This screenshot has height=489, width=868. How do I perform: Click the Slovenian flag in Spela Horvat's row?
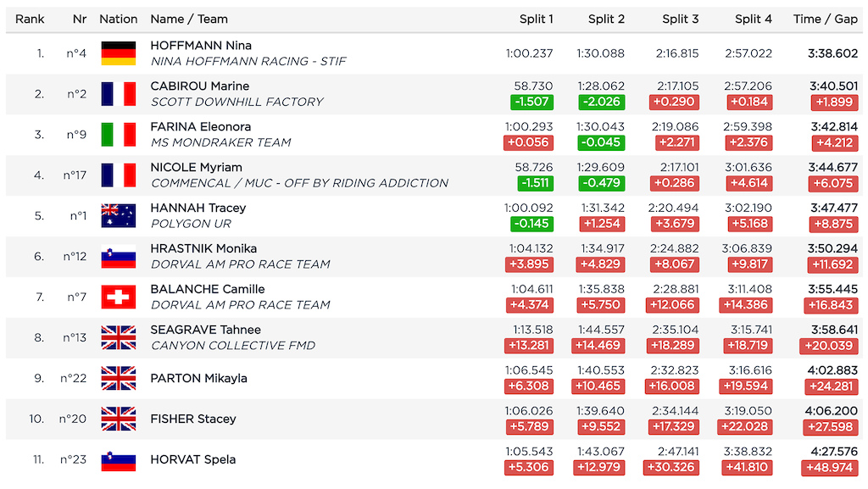(x=118, y=460)
